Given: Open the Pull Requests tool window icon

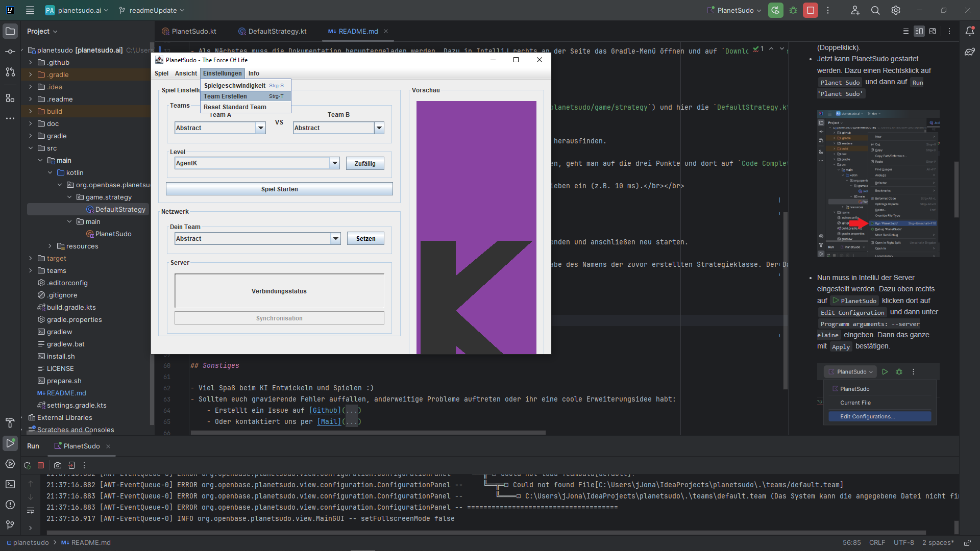Looking at the screenshot, I should click(10, 72).
